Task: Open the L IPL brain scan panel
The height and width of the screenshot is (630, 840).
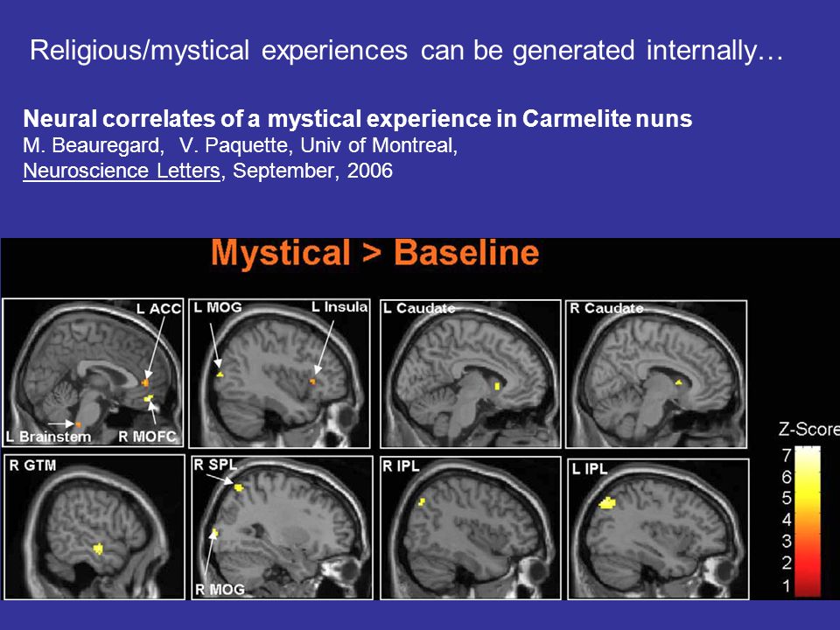Action: (x=658, y=528)
